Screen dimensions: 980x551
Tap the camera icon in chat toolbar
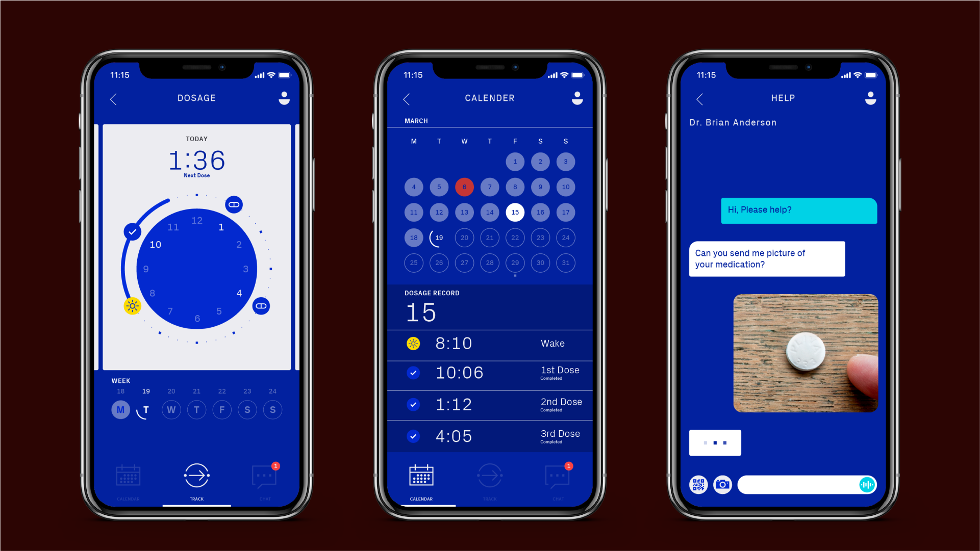(722, 484)
